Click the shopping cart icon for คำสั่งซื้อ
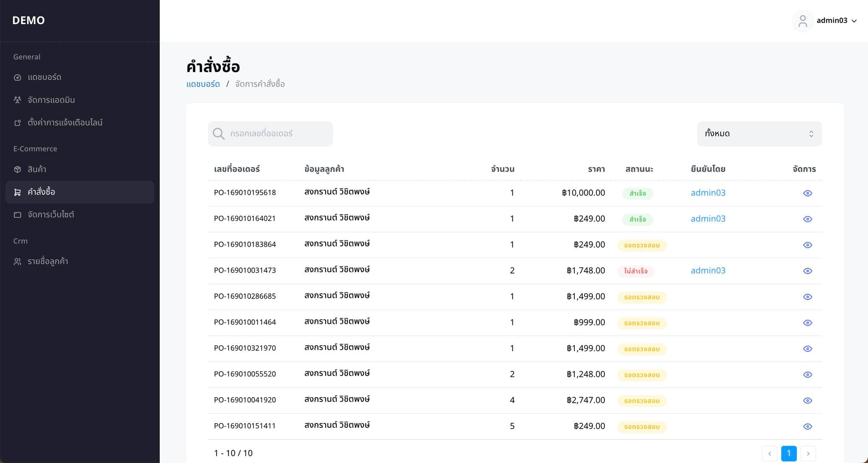Image resolution: width=868 pixels, height=463 pixels. (x=17, y=192)
